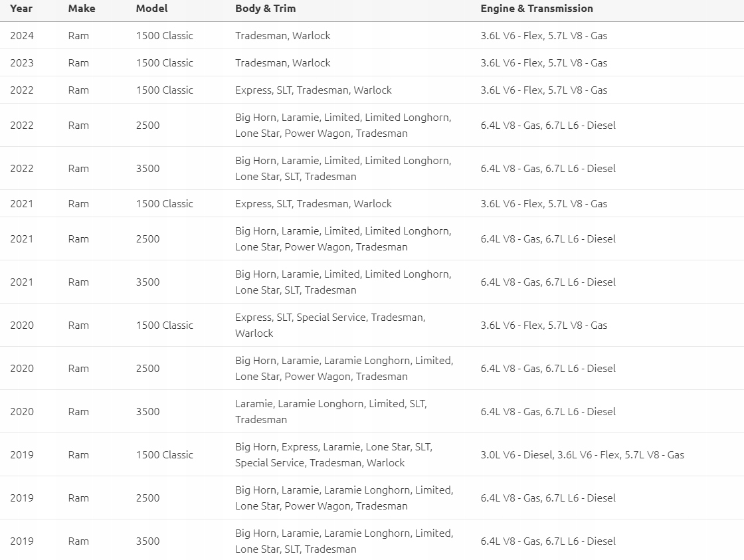The image size is (744, 560).
Task: Click the Model column header
Action: [152, 9]
